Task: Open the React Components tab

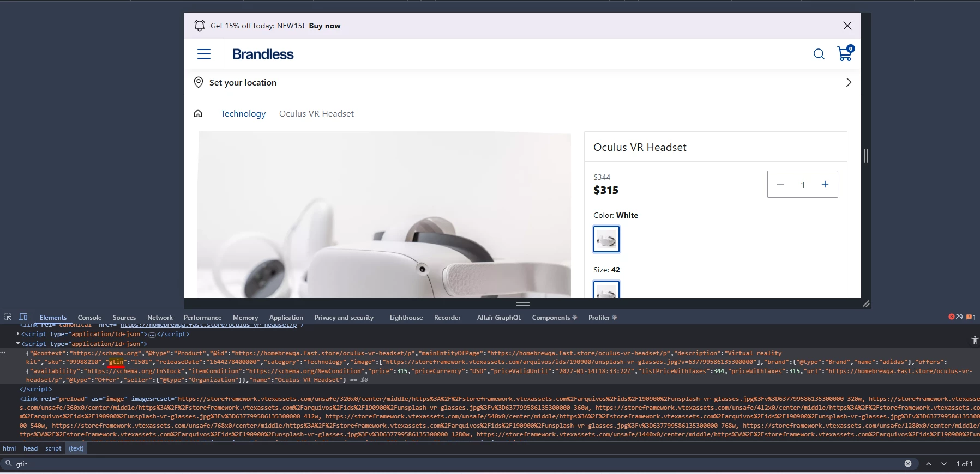Action: [x=554, y=318]
